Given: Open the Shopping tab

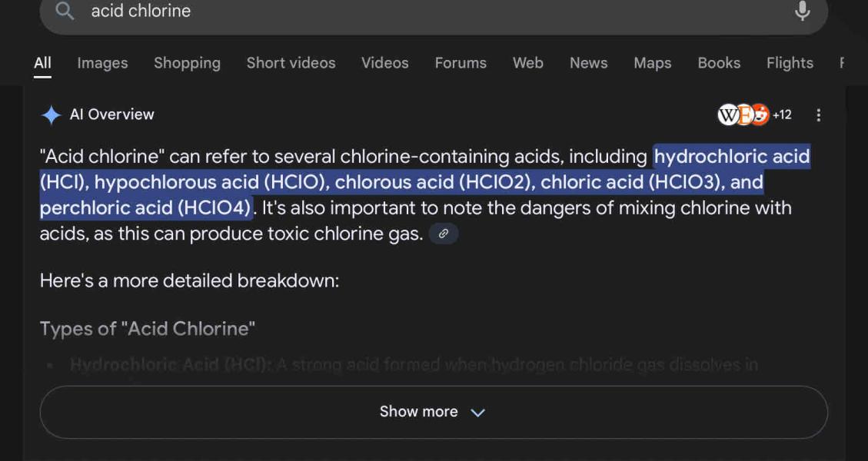Looking at the screenshot, I should [187, 63].
